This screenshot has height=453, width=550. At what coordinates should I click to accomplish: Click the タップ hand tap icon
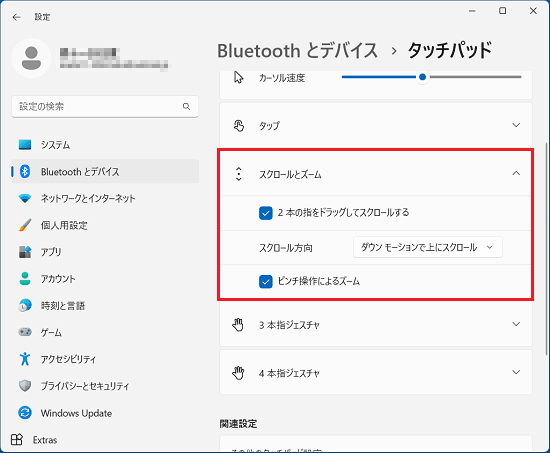click(x=239, y=125)
